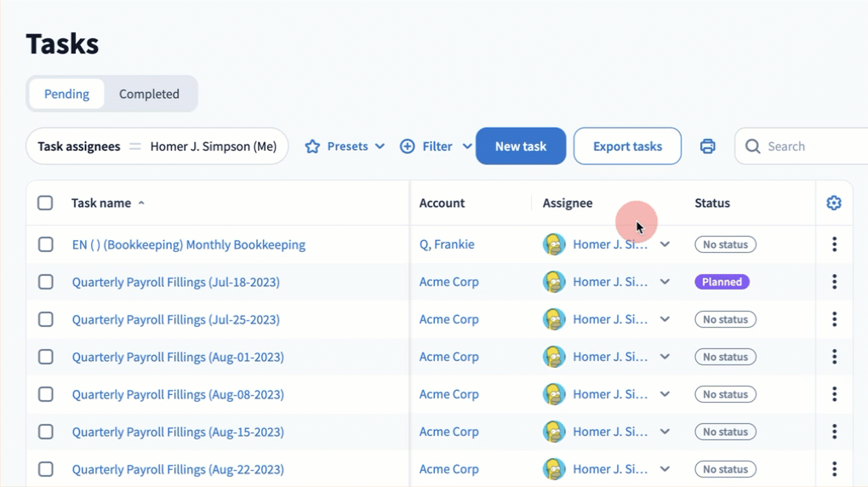Select the Pending tab
This screenshot has width=868, height=487.
tap(66, 94)
